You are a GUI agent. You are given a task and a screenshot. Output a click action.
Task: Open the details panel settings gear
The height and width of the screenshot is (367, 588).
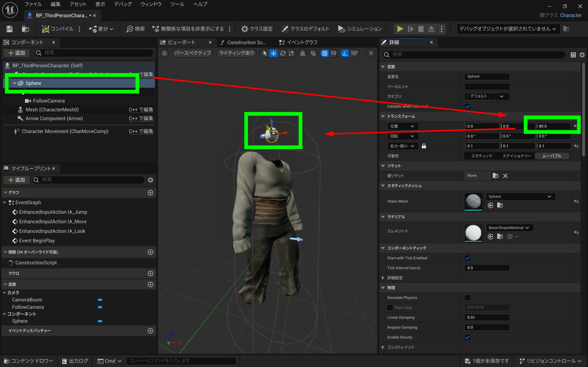pyautogui.click(x=582, y=55)
